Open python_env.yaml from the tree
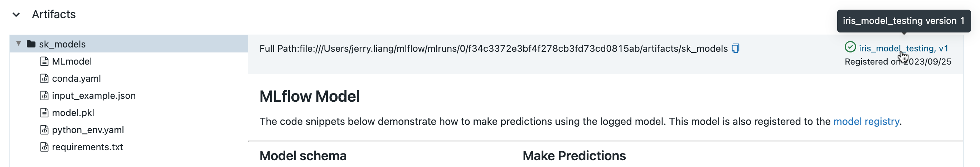 pos(88,130)
